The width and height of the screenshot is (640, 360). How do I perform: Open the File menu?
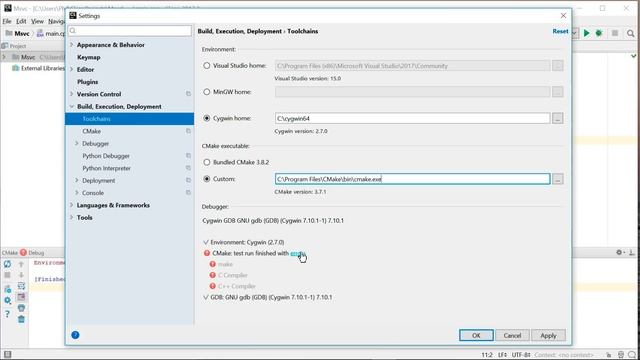click(7, 21)
